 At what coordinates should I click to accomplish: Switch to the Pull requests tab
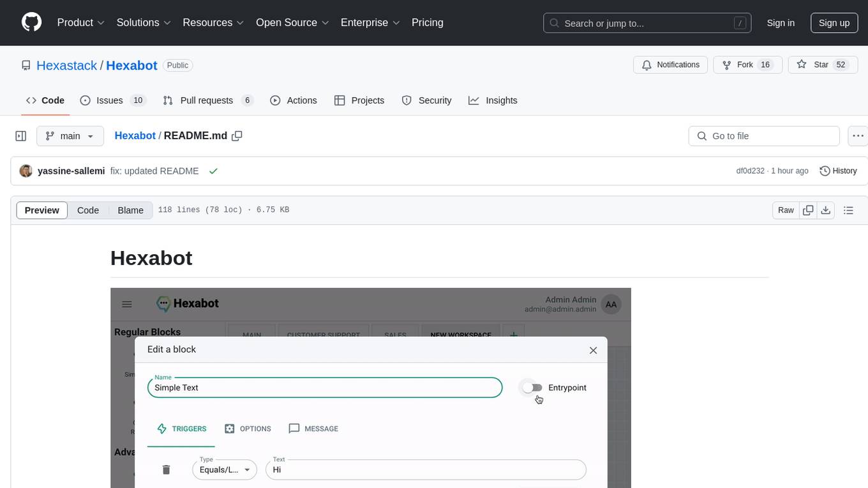[208, 100]
